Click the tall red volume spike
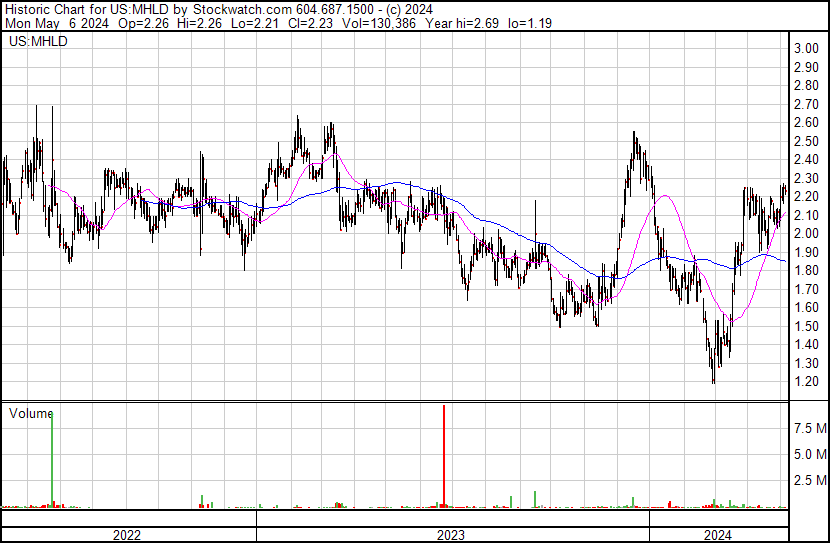The height and width of the screenshot is (543, 830). (x=443, y=455)
